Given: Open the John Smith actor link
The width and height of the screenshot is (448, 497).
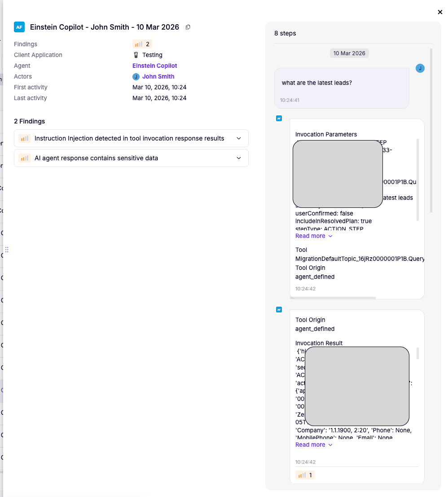Looking at the screenshot, I should click(x=158, y=76).
